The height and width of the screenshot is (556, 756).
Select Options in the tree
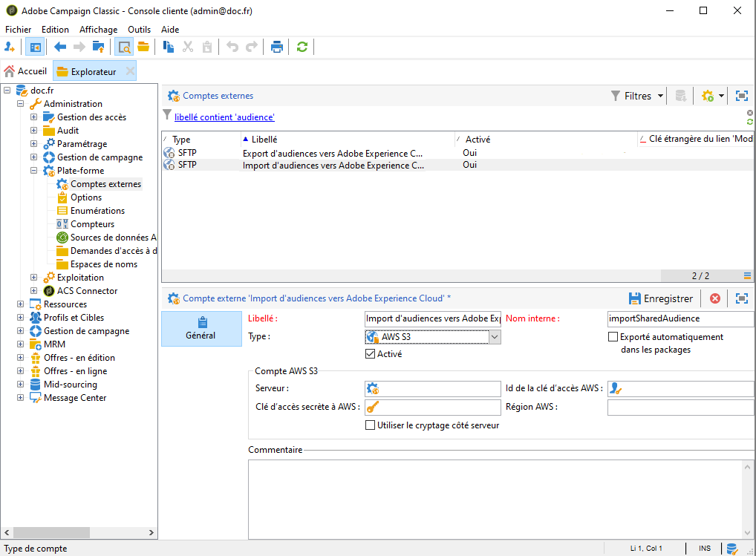pos(86,197)
